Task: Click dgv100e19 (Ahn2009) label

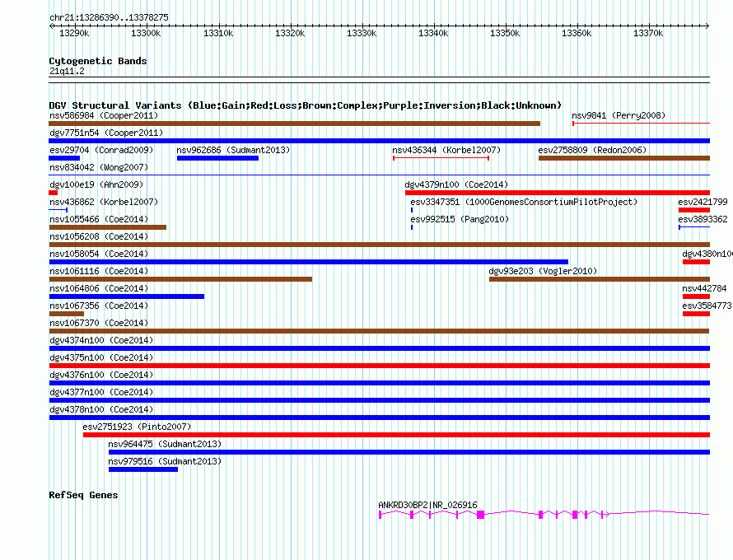Action: point(96,184)
